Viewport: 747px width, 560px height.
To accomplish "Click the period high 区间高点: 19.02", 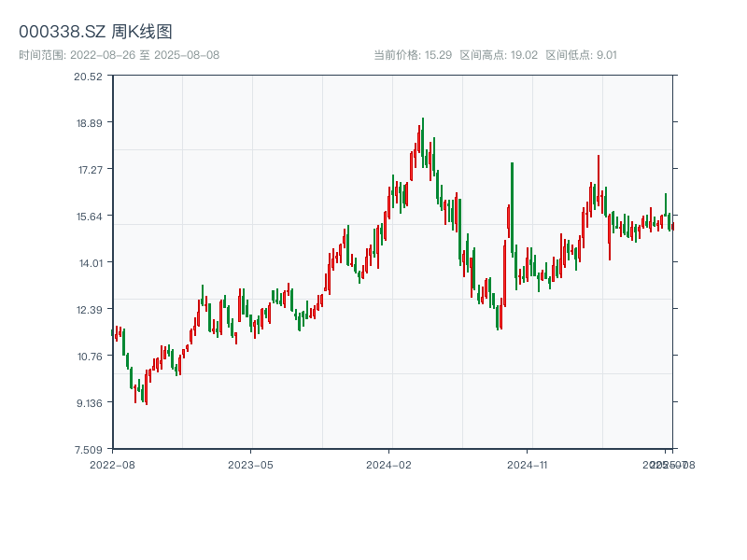I will click(x=499, y=55).
